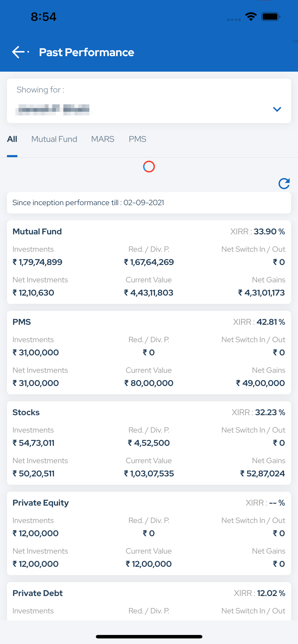
Task: Tap the Past Performance title
Action: (x=87, y=52)
